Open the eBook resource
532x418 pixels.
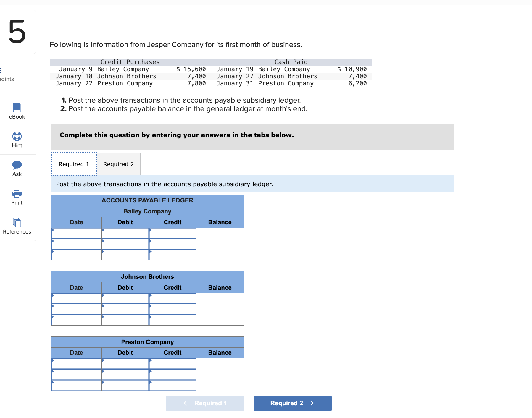coord(17,111)
